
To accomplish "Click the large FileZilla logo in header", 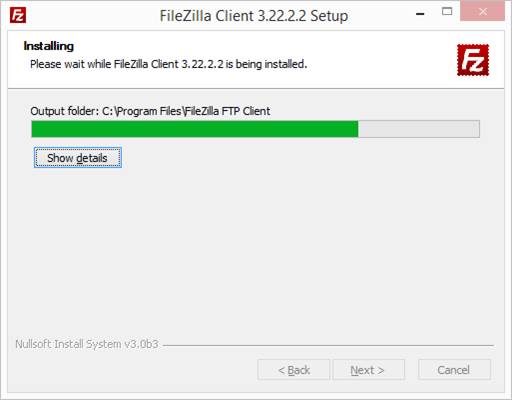I will [x=473, y=60].
